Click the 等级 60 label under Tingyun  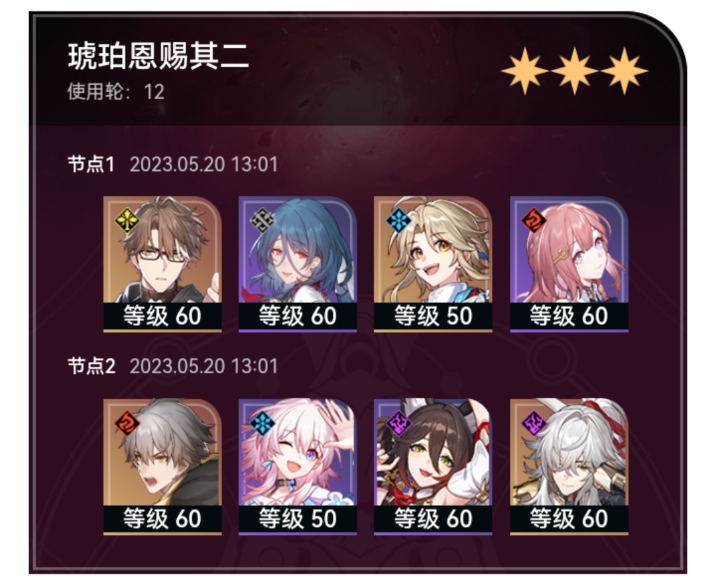(x=432, y=519)
